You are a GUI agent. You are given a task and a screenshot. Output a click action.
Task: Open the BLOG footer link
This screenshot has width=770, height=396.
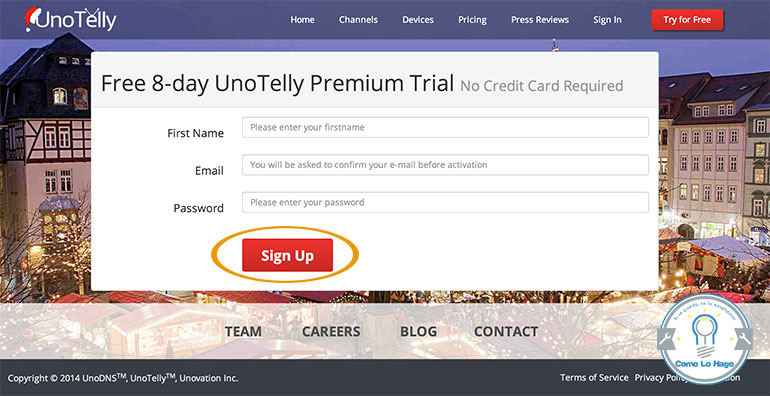click(x=418, y=331)
